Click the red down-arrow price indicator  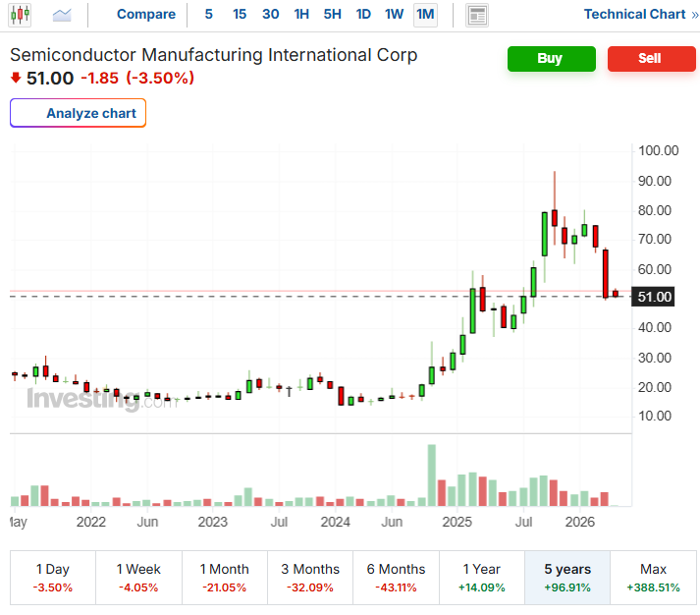click(16, 78)
